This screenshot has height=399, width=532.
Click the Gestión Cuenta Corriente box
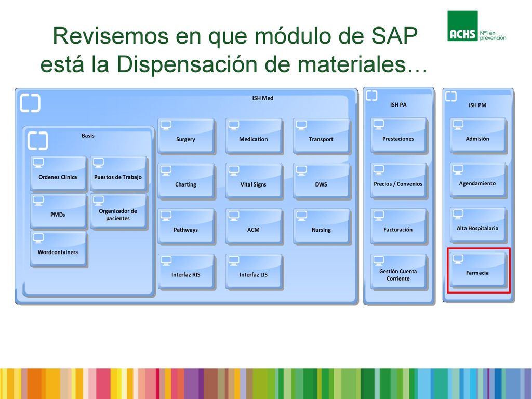point(398,271)
